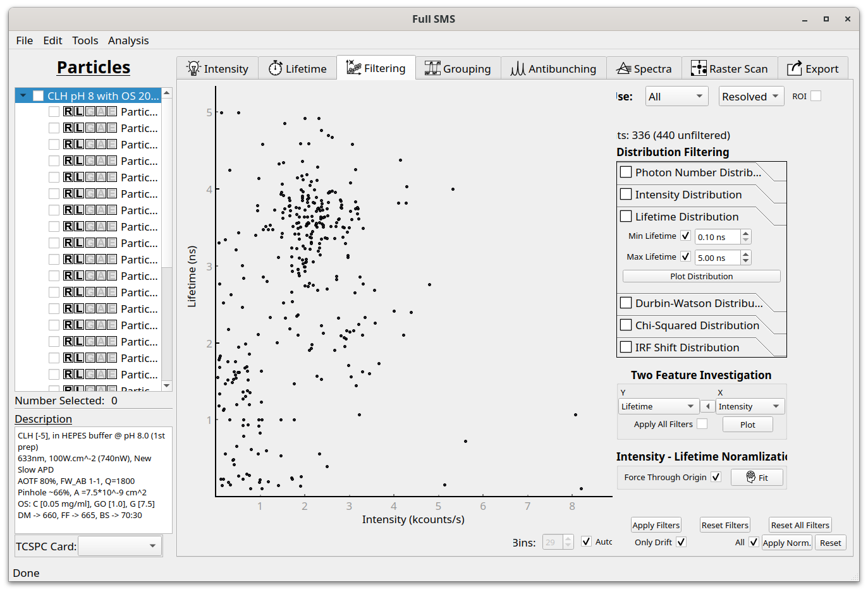Click the 'Particles' heading
The image size is (868, 592).
(94, 67)
